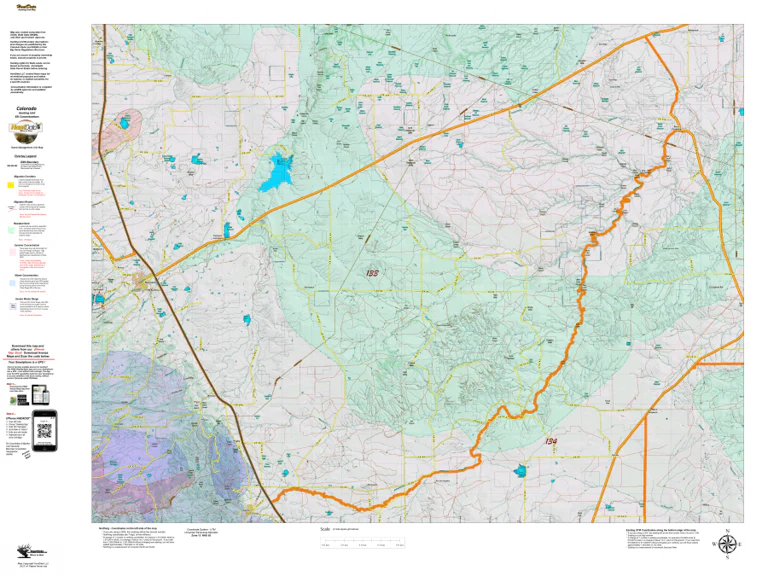Screen dimensions: 768x576
Task: Click the Winter Concentration blue swatch
Action: pos(11,283)
